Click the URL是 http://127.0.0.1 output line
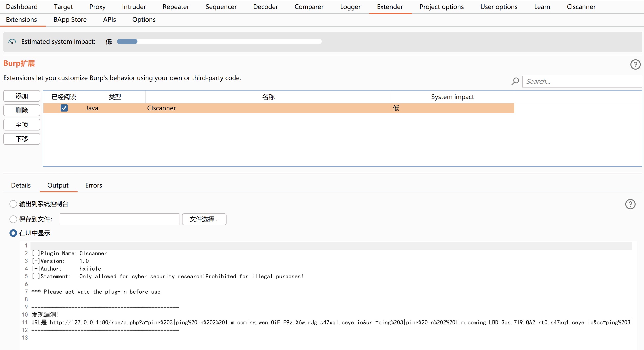The height and width of the screenshot is (350, 644). point(332,322)
